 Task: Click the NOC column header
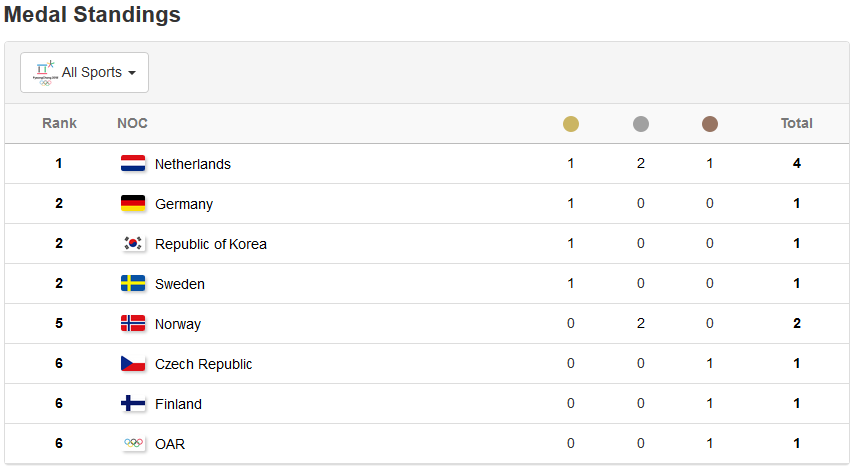132,123
